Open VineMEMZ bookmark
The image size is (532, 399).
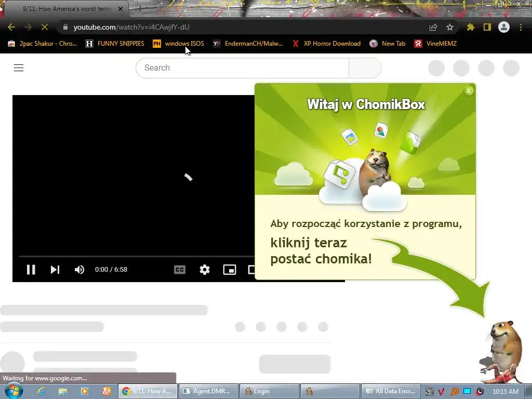coord(436,44)
